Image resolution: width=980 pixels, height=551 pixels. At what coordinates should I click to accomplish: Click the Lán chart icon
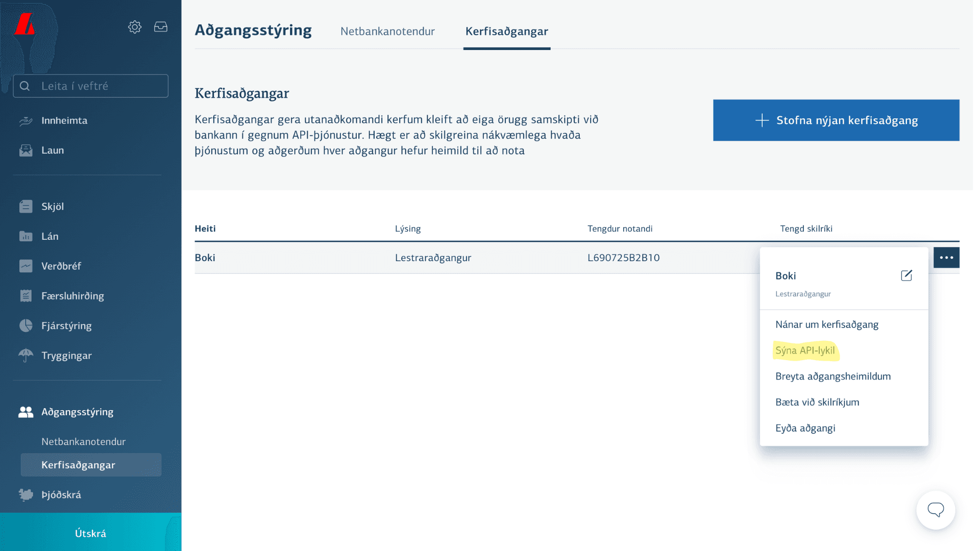tap(26, 236)
